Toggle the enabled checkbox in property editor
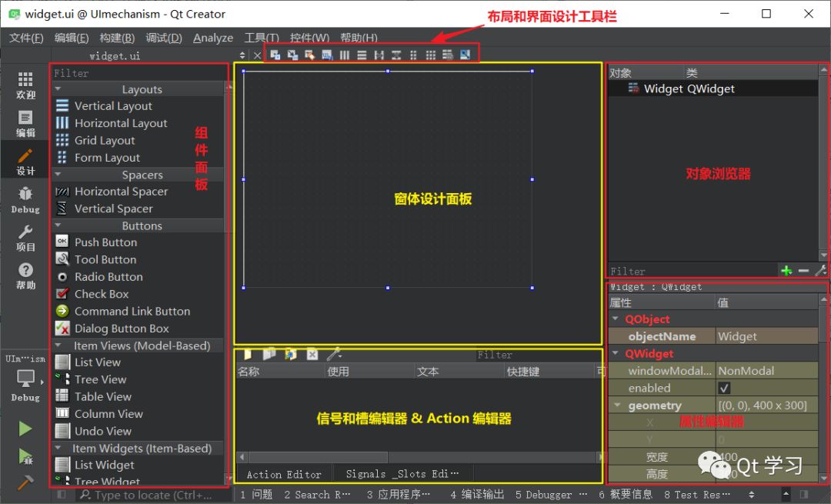Image resolution: width=831 pixels, height=504 pixels. [725, 388]
